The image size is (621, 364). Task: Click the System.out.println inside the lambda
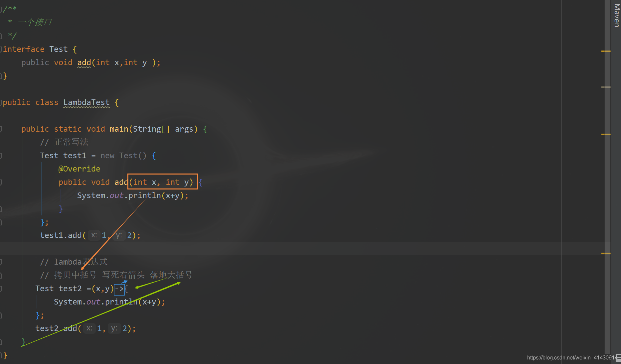tap(109, 302)
